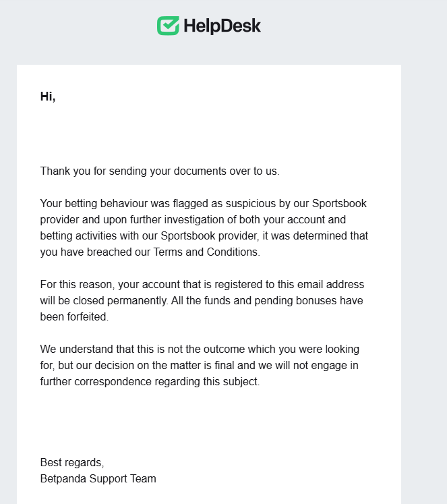Click the HelpDesk wordmark text
447x504 pixels.
click(221, 26)
